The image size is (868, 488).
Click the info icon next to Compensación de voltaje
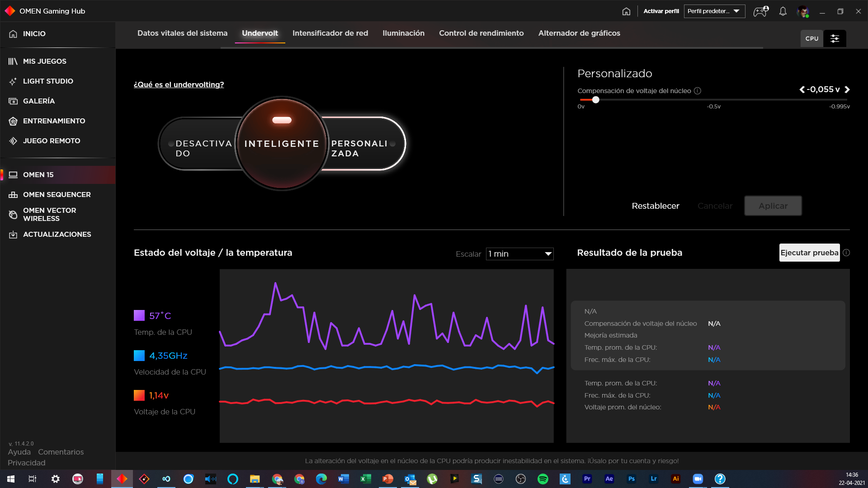point(698,91)
